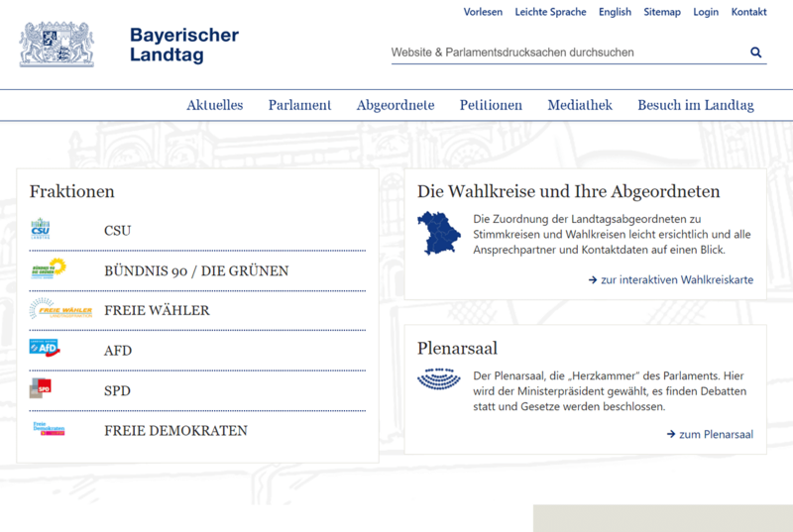
Task: Click the CSU party logo
Action: pyautogui.click(x=41, y=229)
